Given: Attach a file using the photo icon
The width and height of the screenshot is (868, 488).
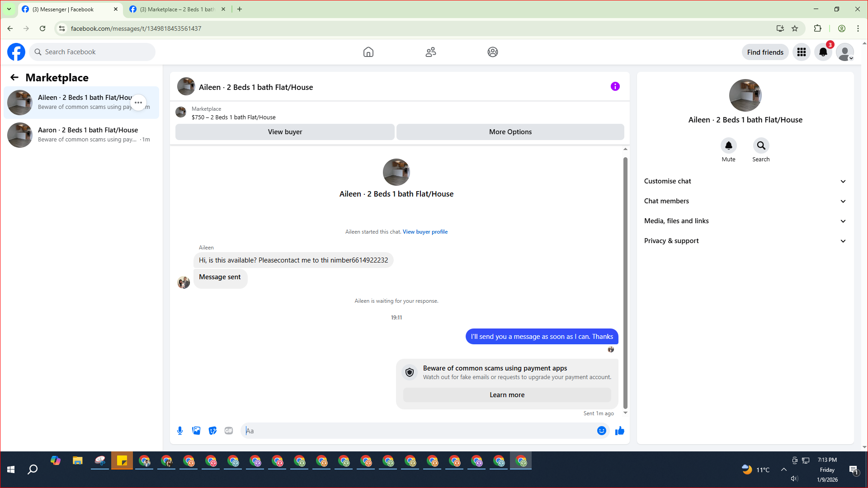Looking at the screenshot, I should 196,431.
